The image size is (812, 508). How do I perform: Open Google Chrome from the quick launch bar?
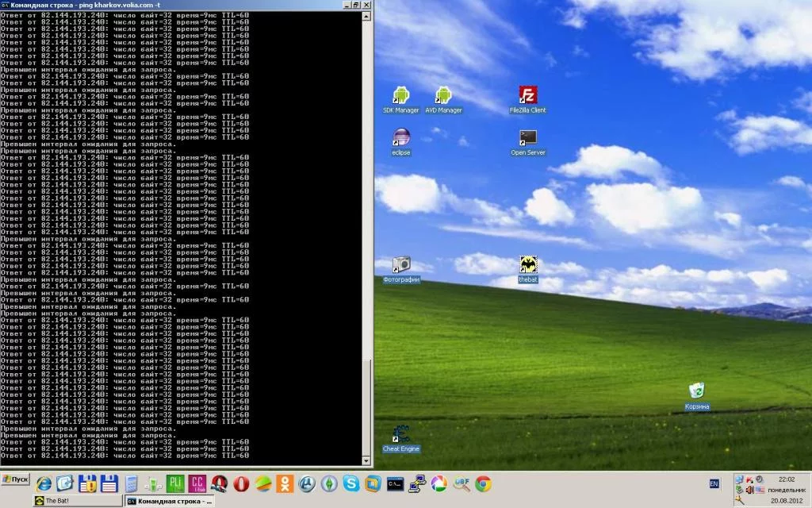[482, 483]
